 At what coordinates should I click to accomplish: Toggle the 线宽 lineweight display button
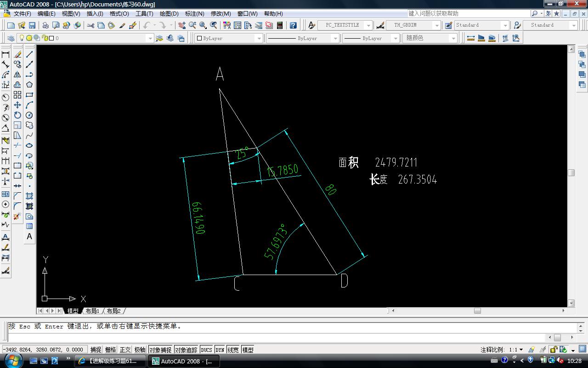(x=233, y=350)
